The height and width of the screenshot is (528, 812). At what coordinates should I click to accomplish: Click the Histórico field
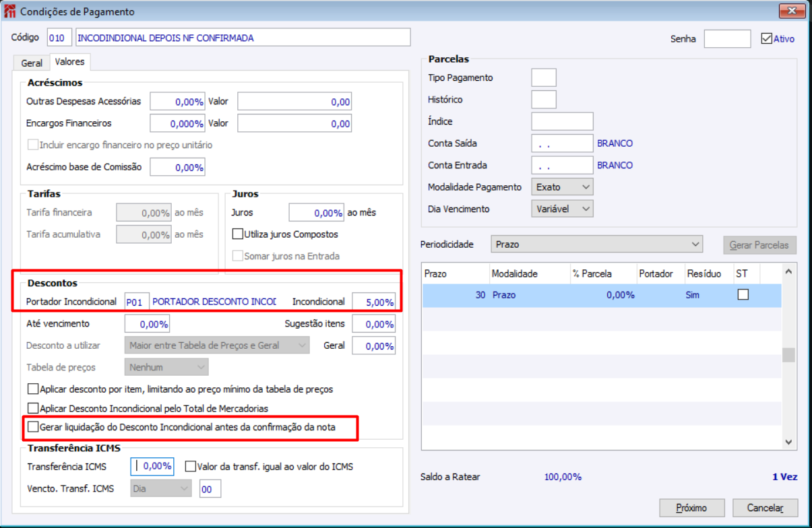click(544, 100)
